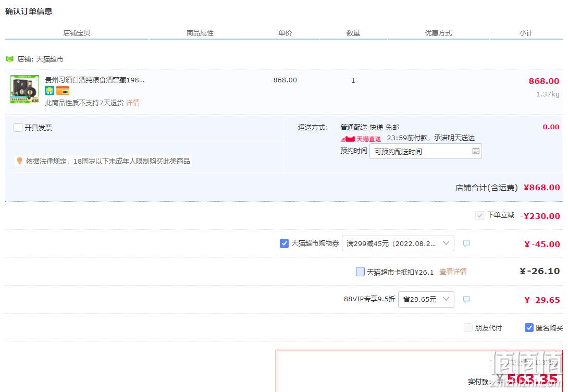Click the 小计 column header
The image size is (568, 392).
(526, 33)
